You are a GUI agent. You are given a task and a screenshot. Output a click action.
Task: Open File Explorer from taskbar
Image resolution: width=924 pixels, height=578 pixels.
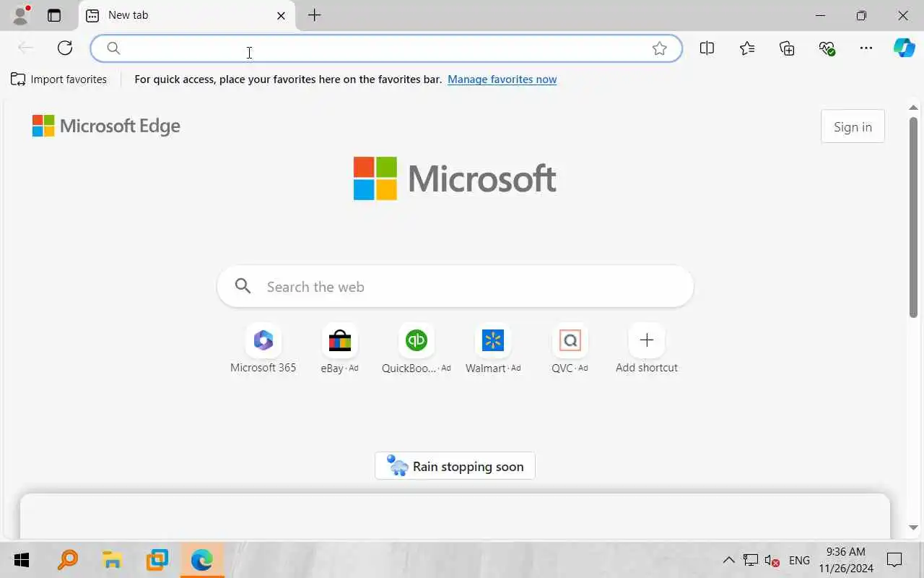click(x=112, y=560)
